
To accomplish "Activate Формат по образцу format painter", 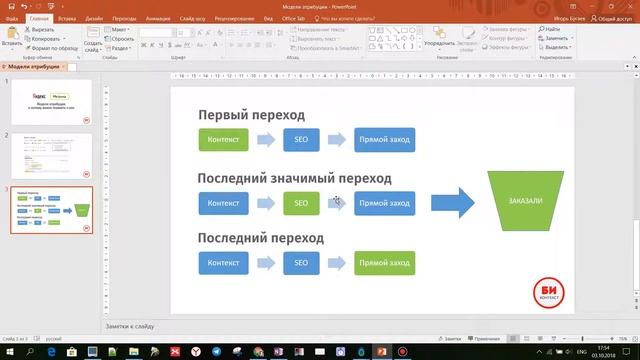I will pos(51,48).
